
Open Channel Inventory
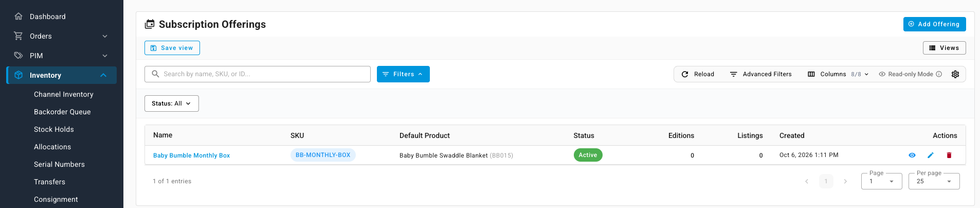64,94
